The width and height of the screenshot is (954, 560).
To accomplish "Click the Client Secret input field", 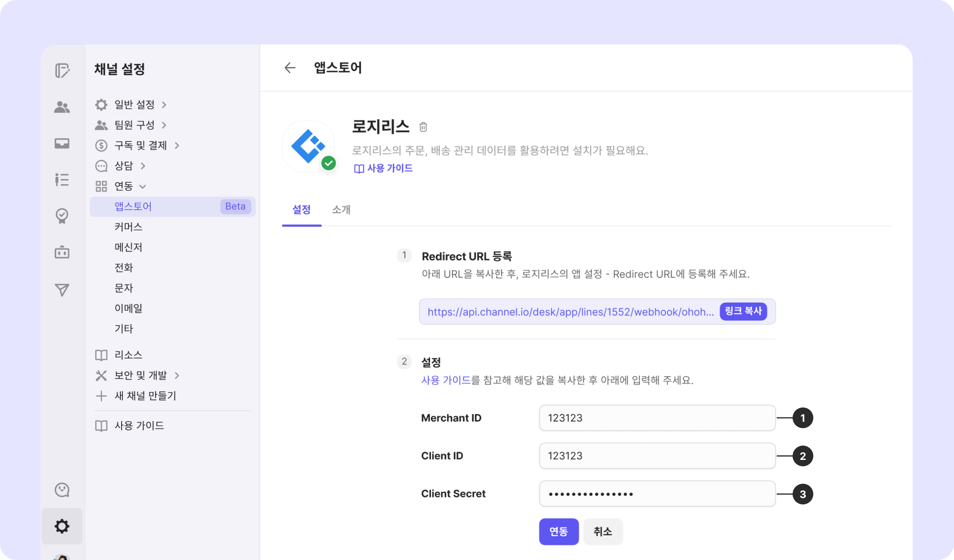I will (657, 494).
